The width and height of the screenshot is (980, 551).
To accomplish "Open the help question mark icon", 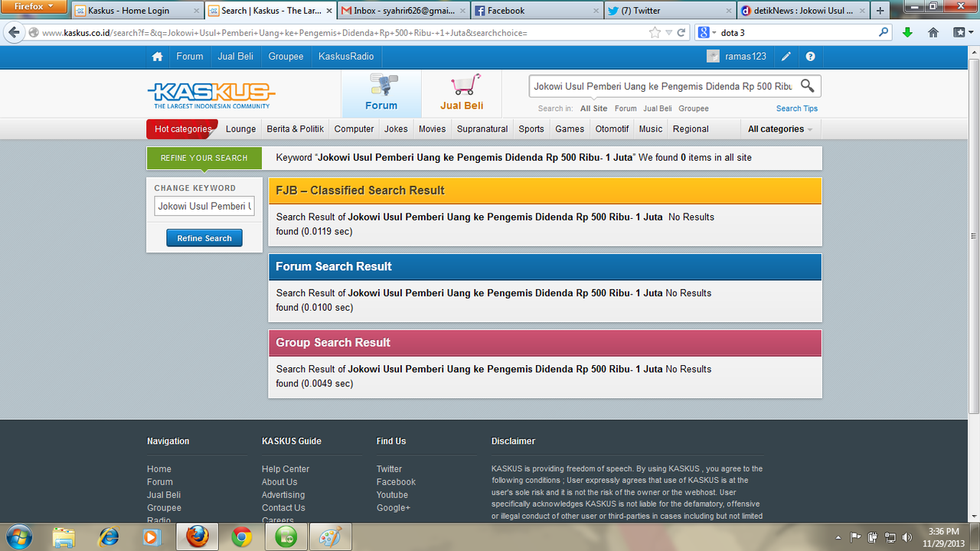I will point(810,57).
